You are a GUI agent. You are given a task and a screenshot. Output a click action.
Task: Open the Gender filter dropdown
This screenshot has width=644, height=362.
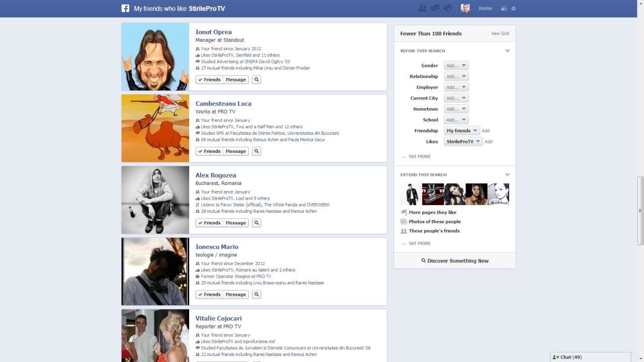(x=456, y=65)
